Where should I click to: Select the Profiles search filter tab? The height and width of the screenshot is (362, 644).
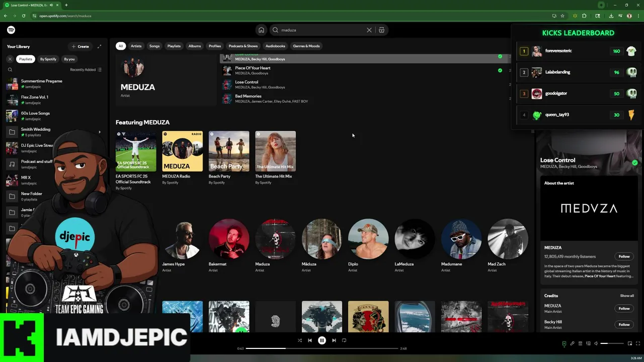[x=215, y=46]
